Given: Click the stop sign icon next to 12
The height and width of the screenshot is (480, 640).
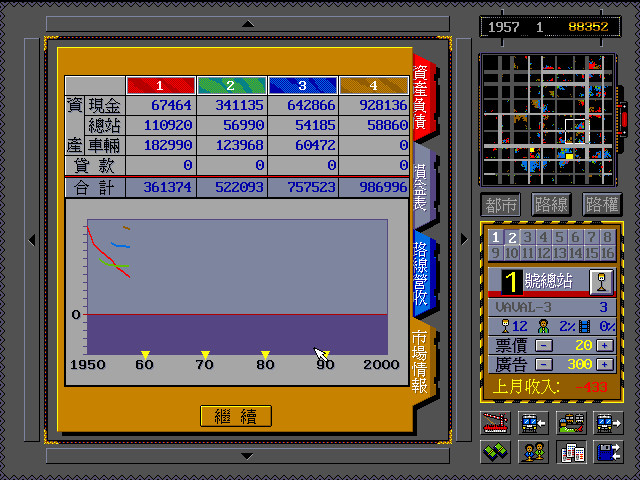Looking at the screenshot, I should tap(505, 326).
